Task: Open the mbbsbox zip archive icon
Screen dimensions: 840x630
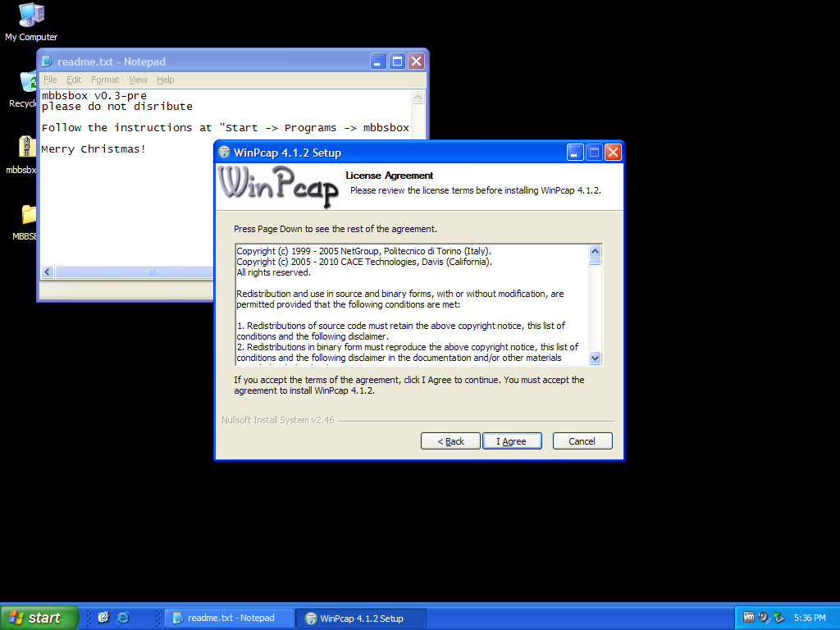Action: pos(27,148)
